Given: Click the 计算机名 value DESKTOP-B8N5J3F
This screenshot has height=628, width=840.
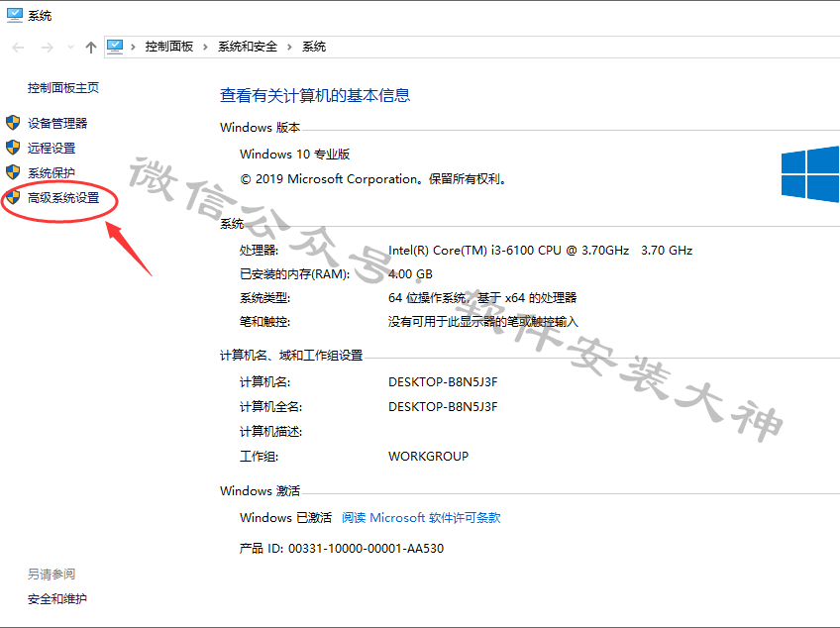Looking at the screenshot, I should click(x=443, y=382).
